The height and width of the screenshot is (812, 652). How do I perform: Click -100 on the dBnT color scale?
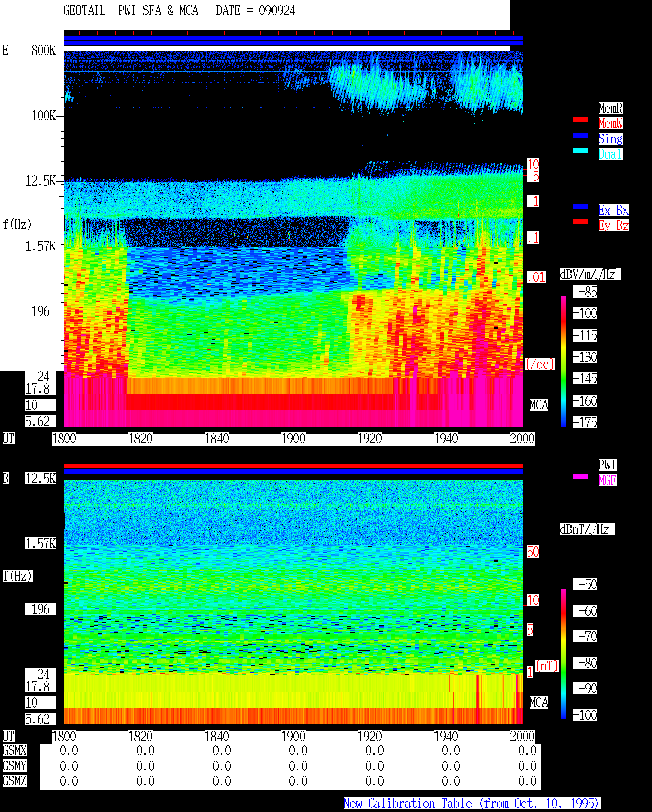[586, 715]
